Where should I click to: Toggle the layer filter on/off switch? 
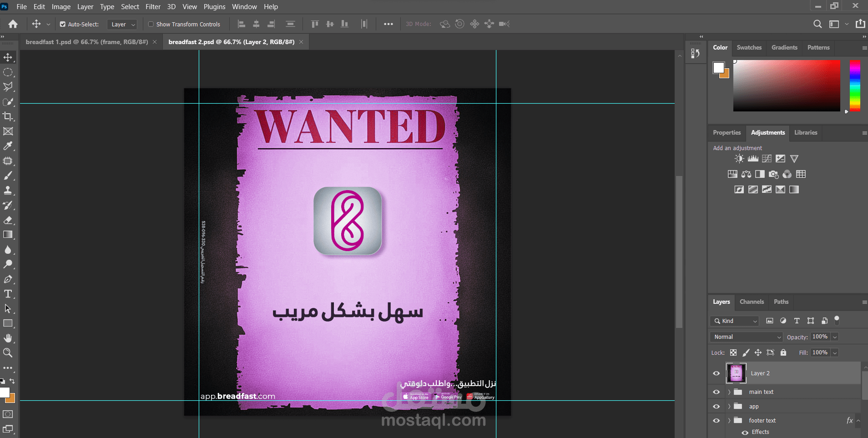tap(837, 320)
